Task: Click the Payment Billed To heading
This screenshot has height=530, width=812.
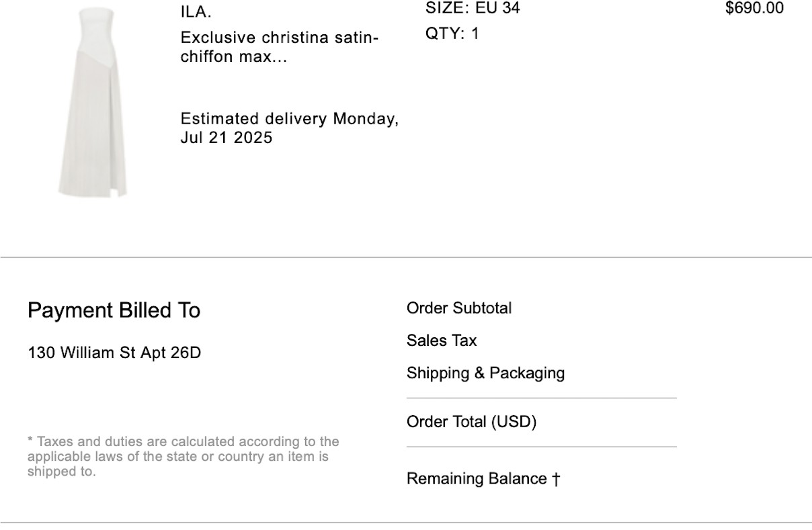Action: (x=114, y=310)
